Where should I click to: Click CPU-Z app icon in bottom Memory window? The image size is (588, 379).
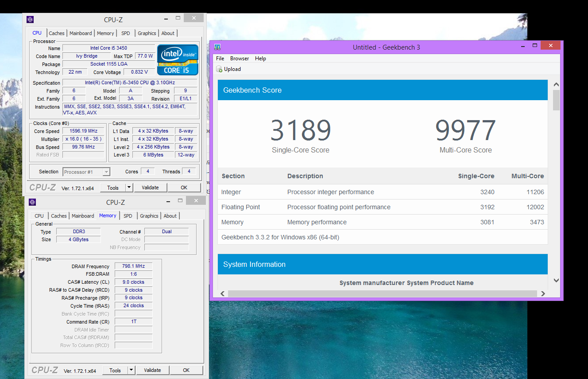[x=32, y=202]
